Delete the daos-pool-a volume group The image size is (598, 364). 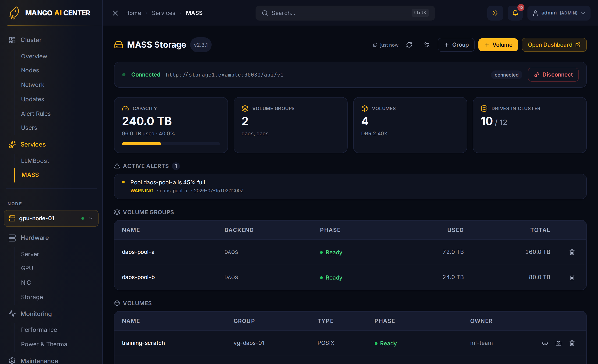(x=572, y=252)
